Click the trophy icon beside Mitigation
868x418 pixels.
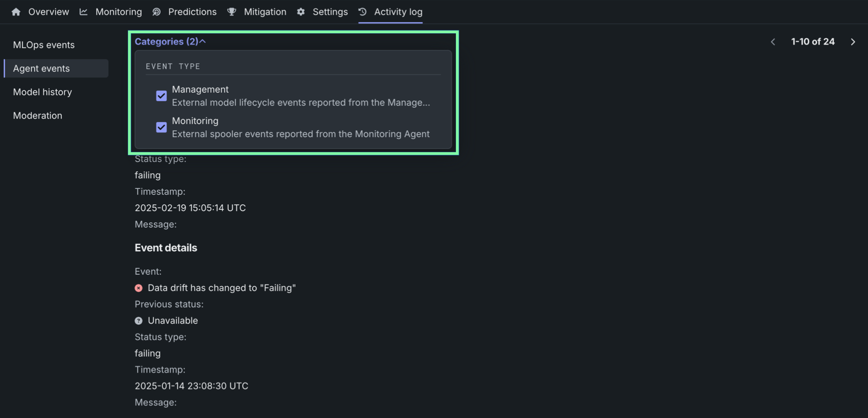(x=231, y=12)
